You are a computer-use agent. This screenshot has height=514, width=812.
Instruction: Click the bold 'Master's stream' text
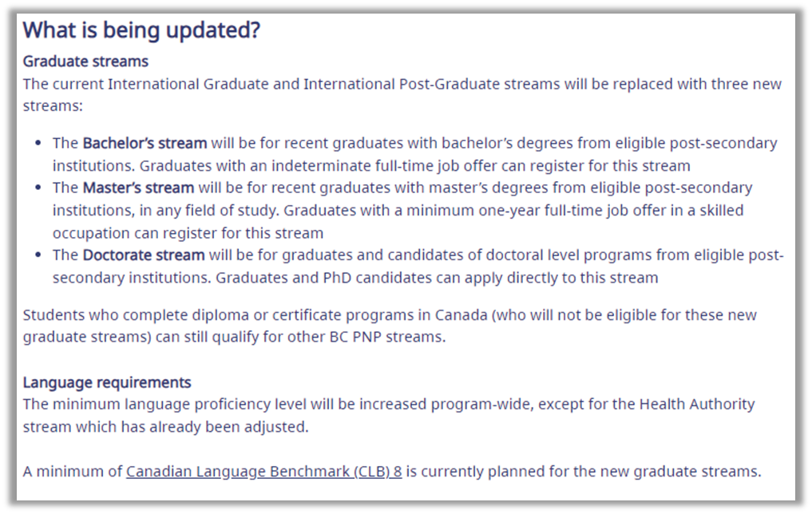[138, 188]
